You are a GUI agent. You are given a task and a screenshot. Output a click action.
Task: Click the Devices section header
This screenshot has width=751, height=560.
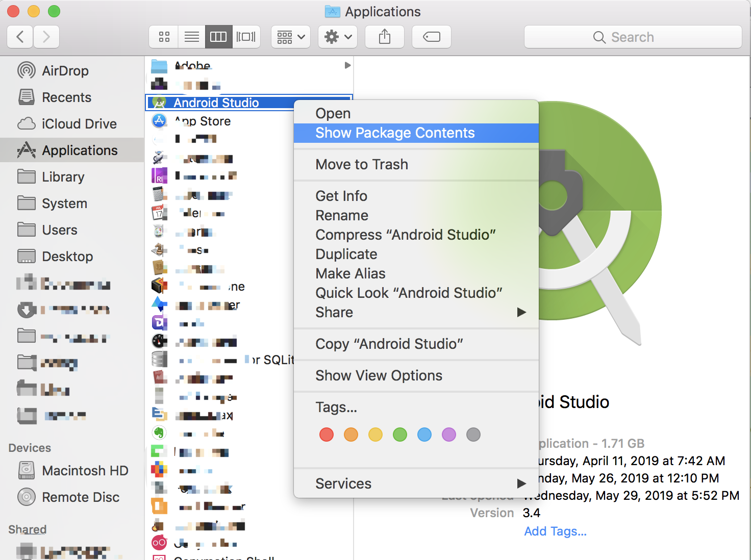click(x=30, y=448)
